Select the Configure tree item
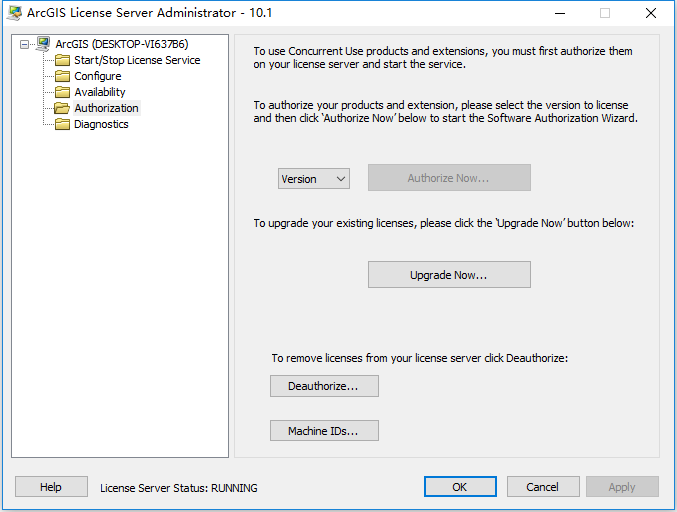This screenshot has width=677, height=512. (98, 76)
